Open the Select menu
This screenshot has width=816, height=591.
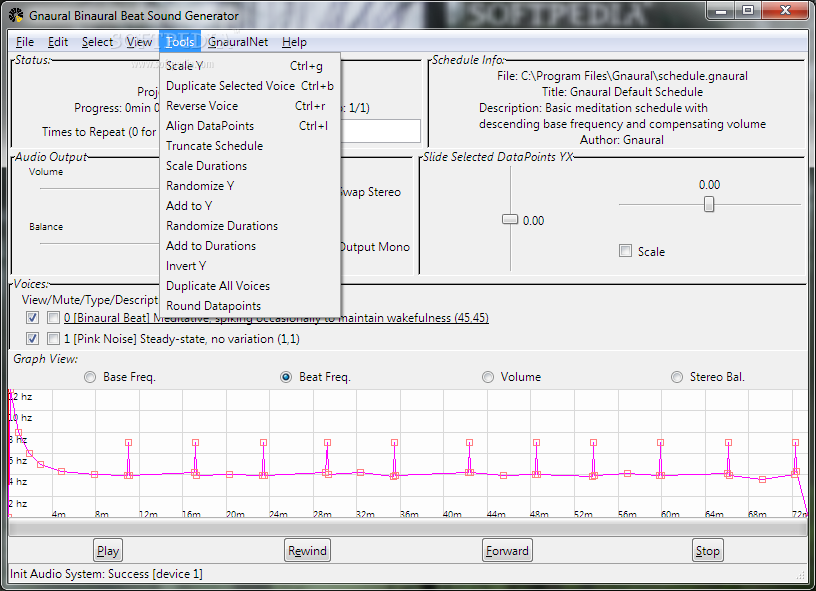coord(97,42)
